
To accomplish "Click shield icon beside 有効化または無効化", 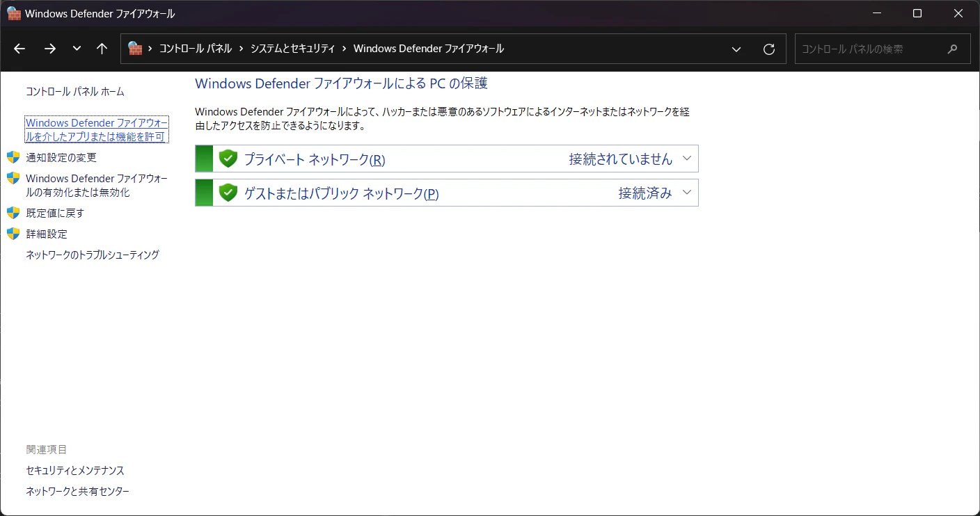I will [x=13, y=178].
